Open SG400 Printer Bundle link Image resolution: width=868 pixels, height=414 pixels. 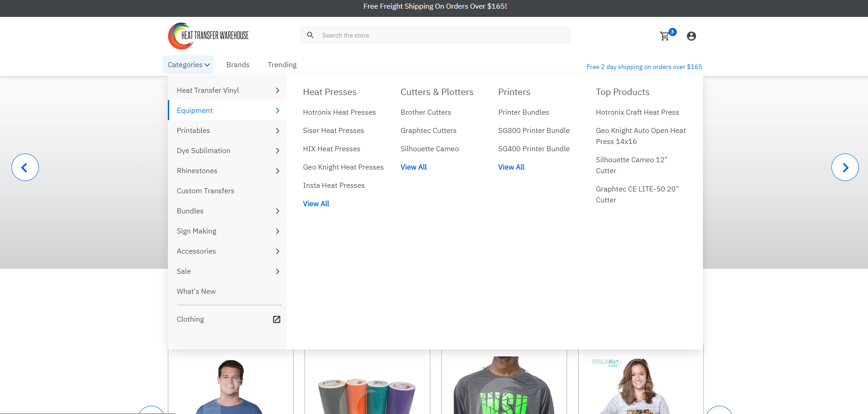(534, 149)
